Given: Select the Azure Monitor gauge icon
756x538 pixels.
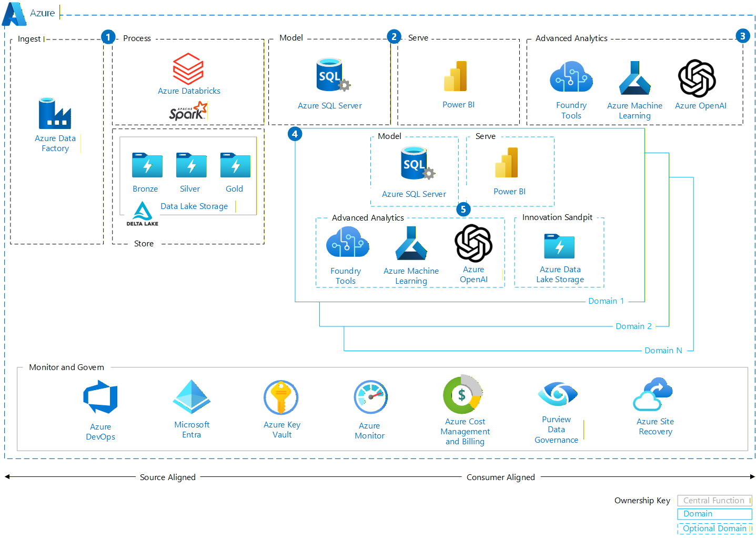Looking at the screenshot, I should click(370, 397).
